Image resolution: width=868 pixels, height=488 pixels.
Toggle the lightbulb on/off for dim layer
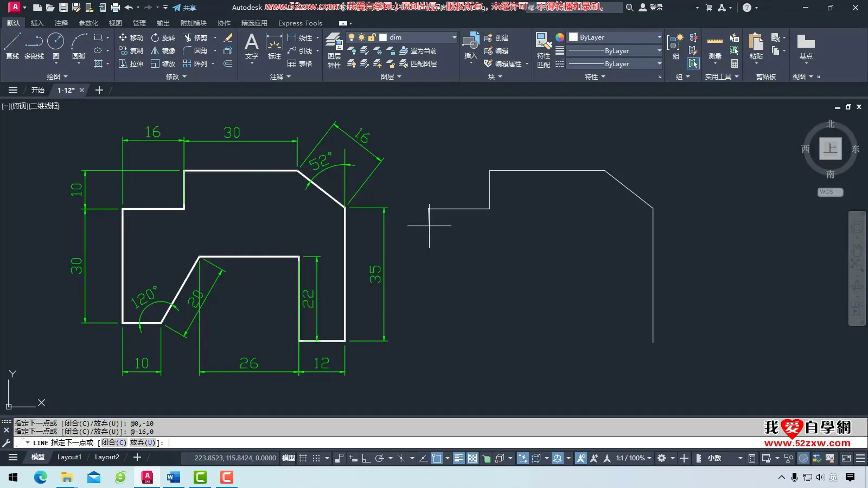tap(352, 37)
